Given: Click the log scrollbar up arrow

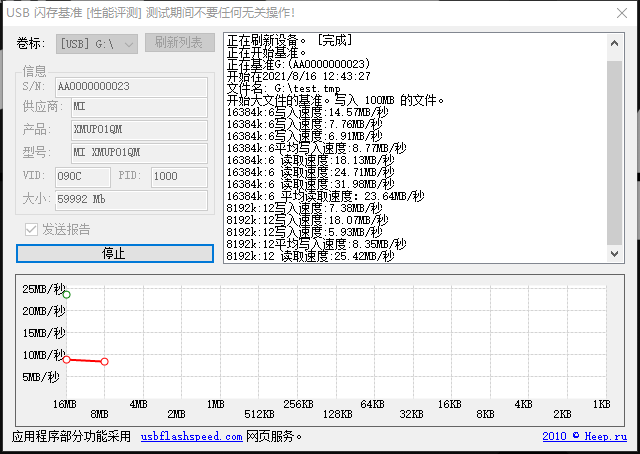Looking at the screenshot, I should point(614,41).
